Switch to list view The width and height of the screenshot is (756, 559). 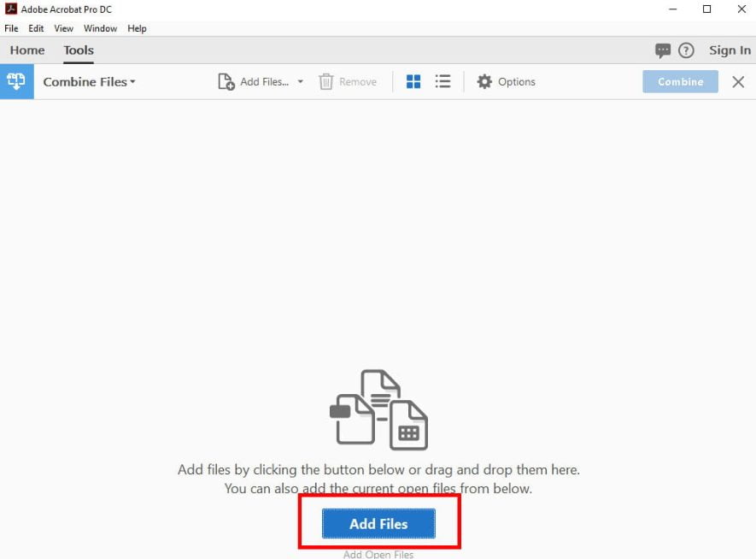click(x=442, y=81)
